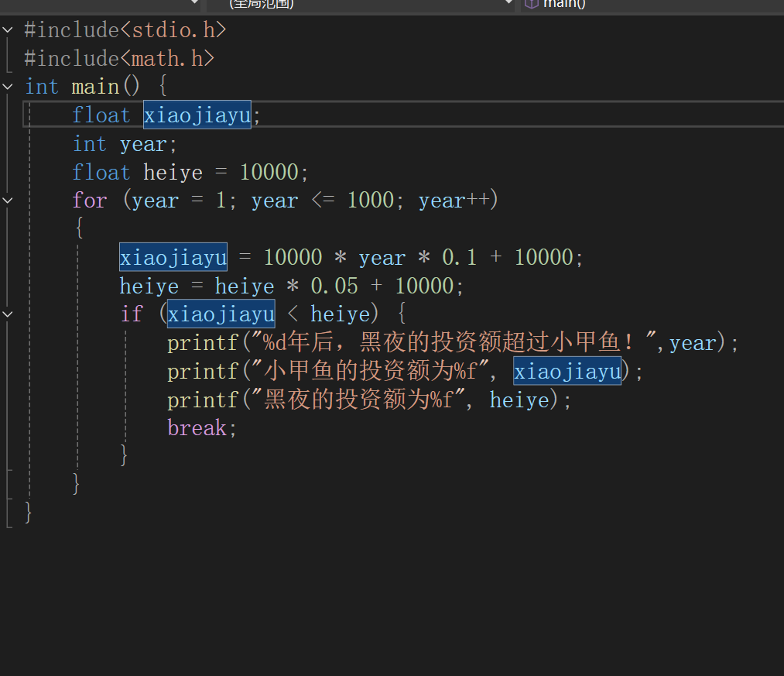
Task: Click the 'year++' increment expression
Action: tap(454, 201)
